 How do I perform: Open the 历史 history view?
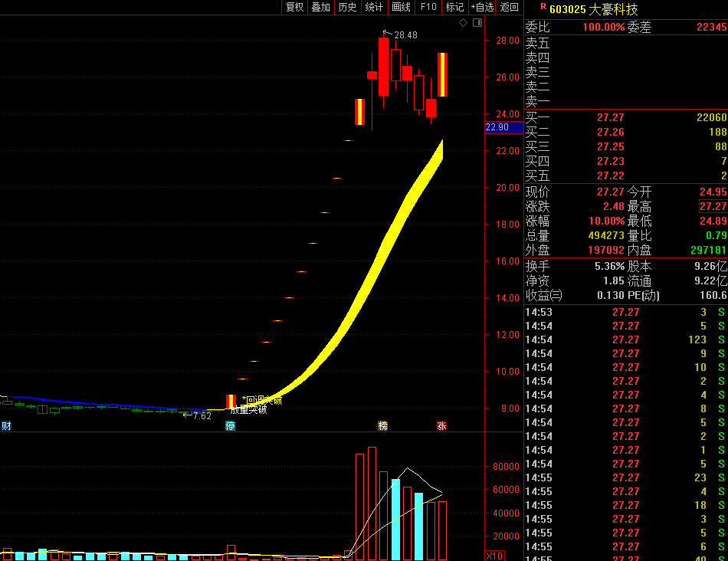click(347, 7)
